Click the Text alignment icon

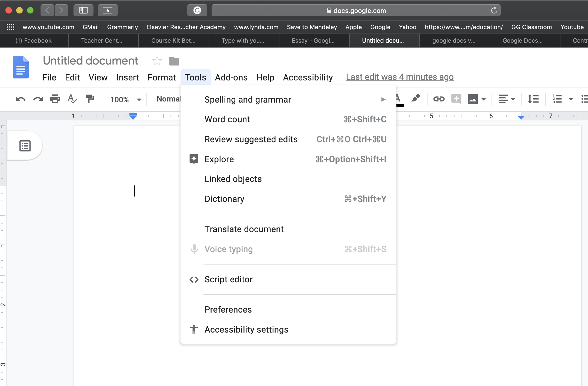tap(506, 100)
